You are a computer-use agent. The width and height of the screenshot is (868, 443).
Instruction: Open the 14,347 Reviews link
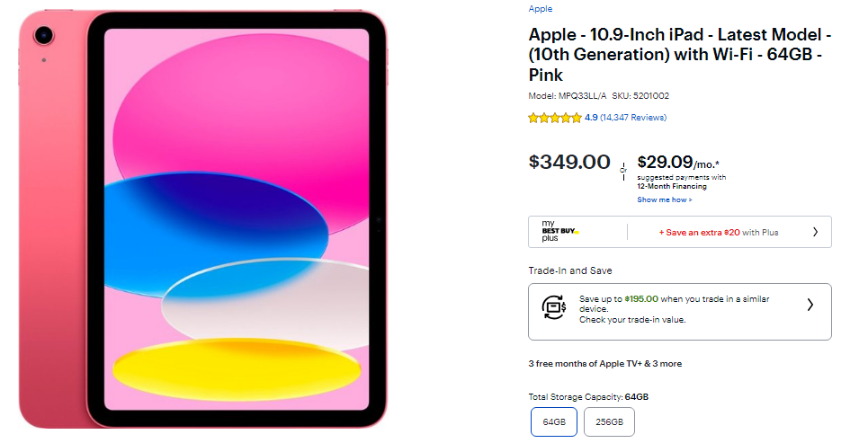[633, 118]
